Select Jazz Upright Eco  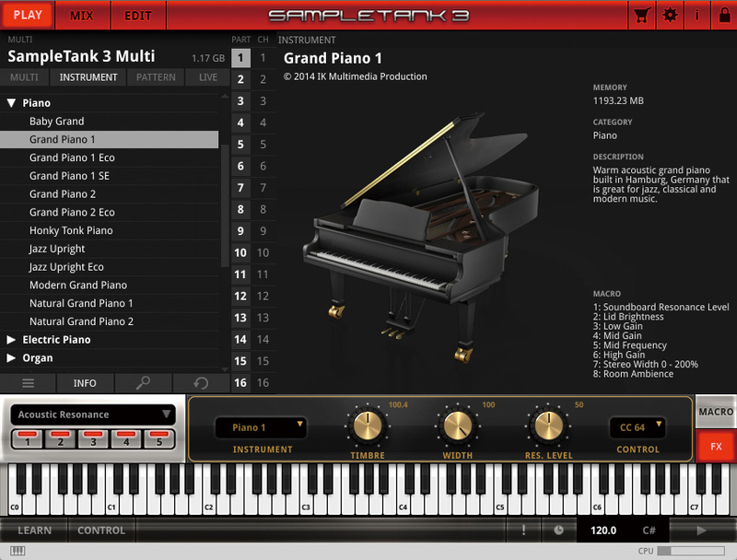tap(109, 267)
